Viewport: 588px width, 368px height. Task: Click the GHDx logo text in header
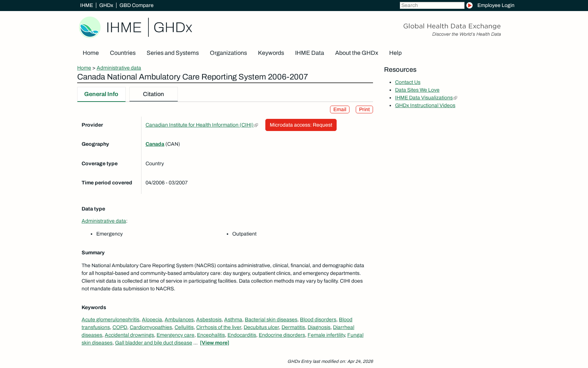[x=173, y=28]
